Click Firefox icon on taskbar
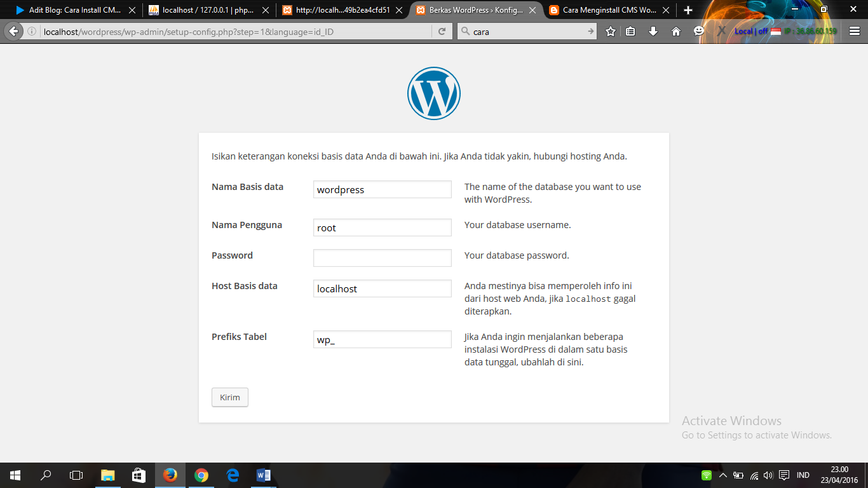This screenshot has height=488, width=868. [x=170, y=475]
